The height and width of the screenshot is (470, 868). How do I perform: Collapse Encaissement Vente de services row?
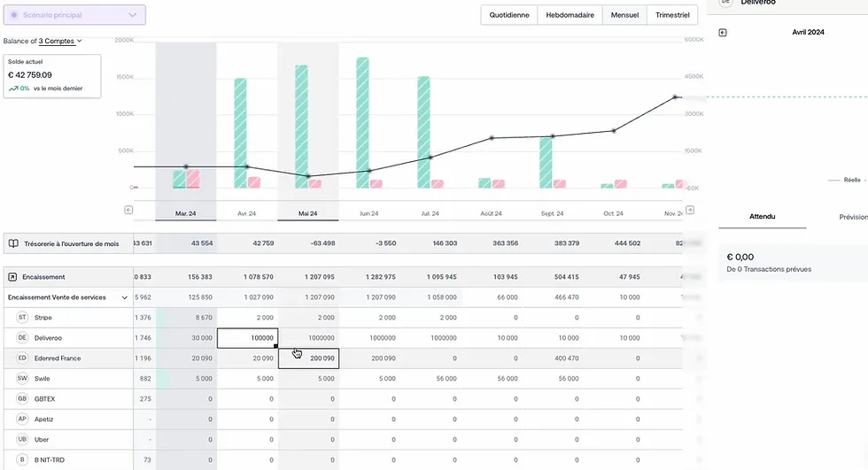coord(125,298)
